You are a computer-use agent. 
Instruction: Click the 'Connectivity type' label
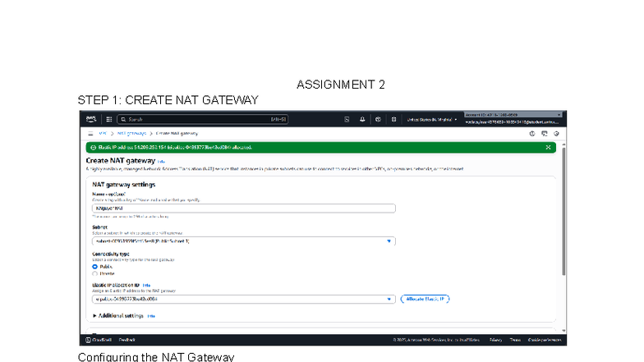110,254
